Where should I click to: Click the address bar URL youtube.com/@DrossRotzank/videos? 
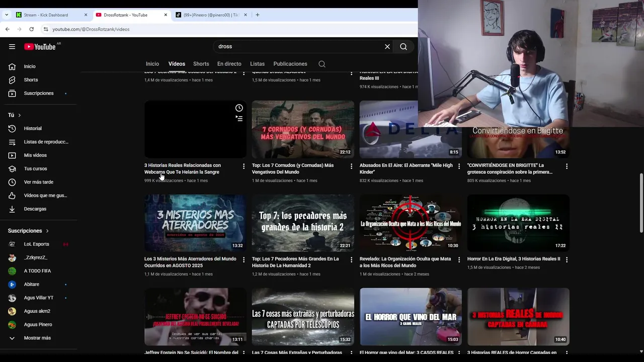(91, 29)
